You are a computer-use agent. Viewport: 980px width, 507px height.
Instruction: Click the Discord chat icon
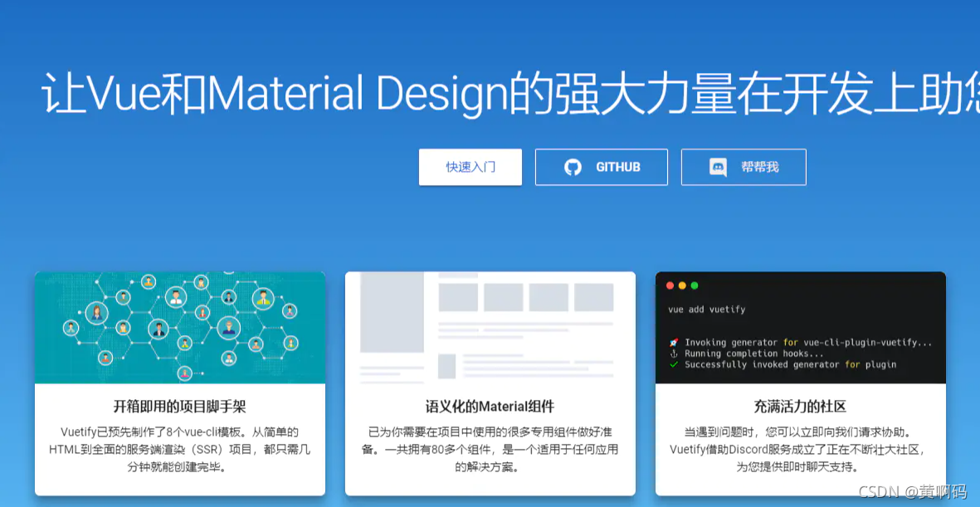[718, 168]
